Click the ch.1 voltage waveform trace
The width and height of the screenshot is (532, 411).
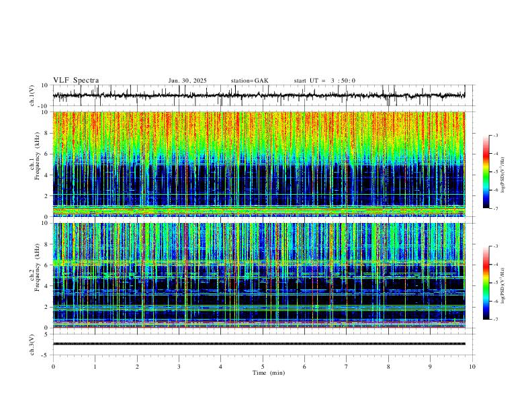[259, 95]
